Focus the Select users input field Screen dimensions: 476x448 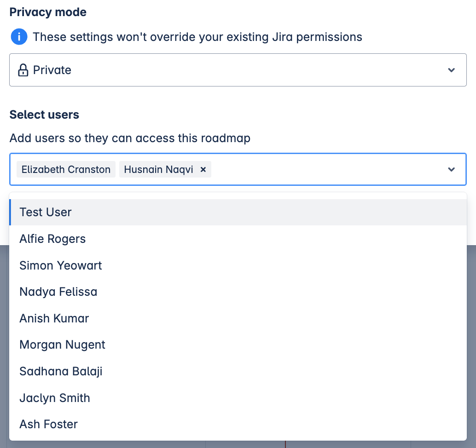click(x=322, y=169)
